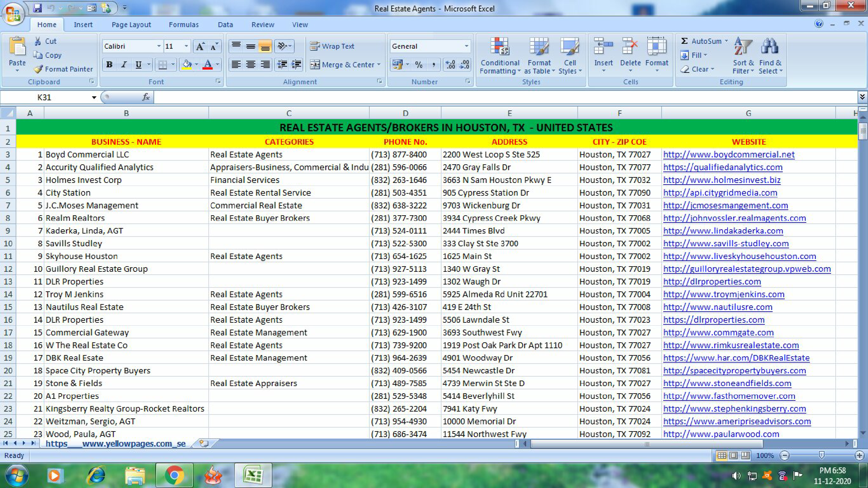Image resolution: width=868 pixels, height=488 pixels.
Task: Open the spacecitypropertybuyers.com hyperlink
Action: pos(734,370)
